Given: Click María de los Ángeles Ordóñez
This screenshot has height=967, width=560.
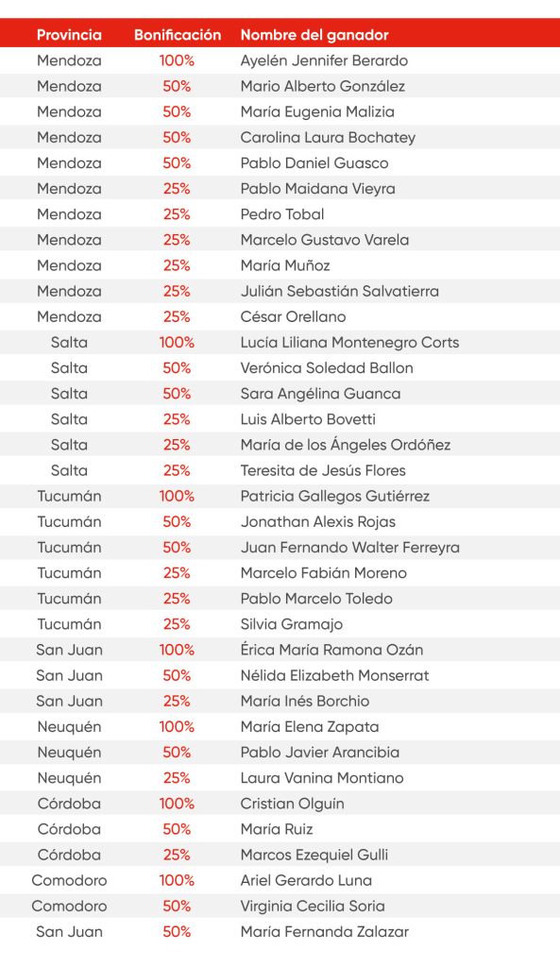Looking at the screenshot, I should [346, 445].
